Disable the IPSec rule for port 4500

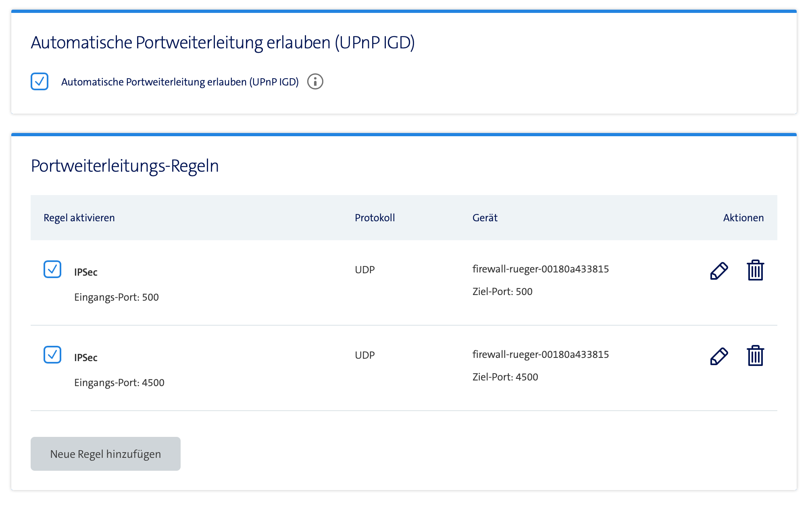[x=52, y=355]
